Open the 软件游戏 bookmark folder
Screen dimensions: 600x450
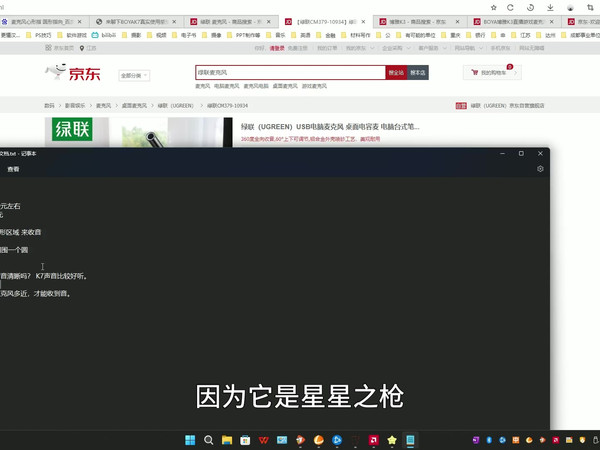[72, 35]
